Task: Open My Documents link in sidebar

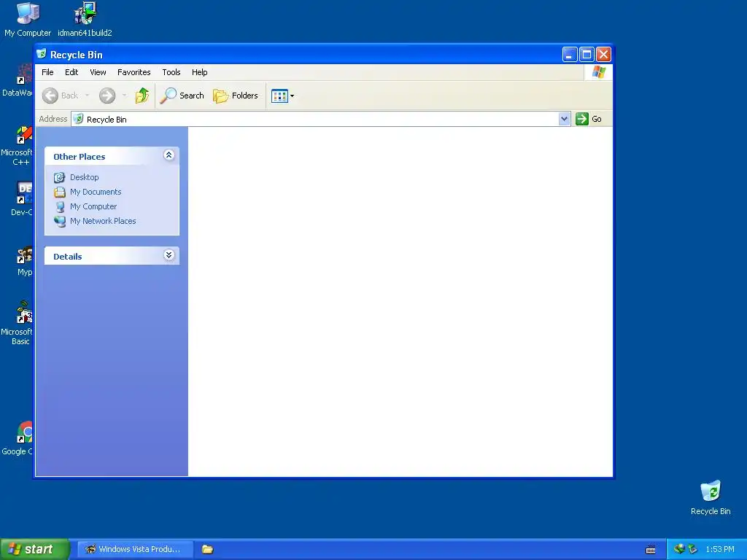Action: [96, 192]
